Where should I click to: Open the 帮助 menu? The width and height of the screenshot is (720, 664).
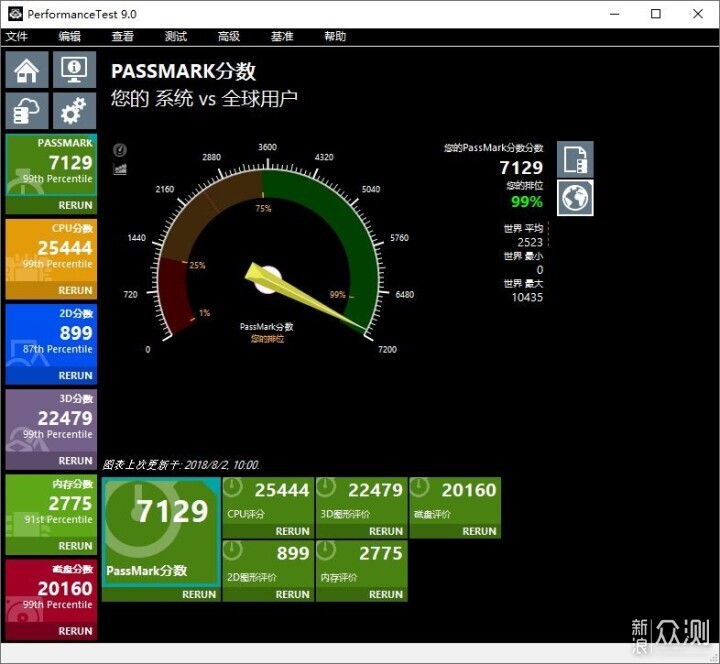click(335, 36)
